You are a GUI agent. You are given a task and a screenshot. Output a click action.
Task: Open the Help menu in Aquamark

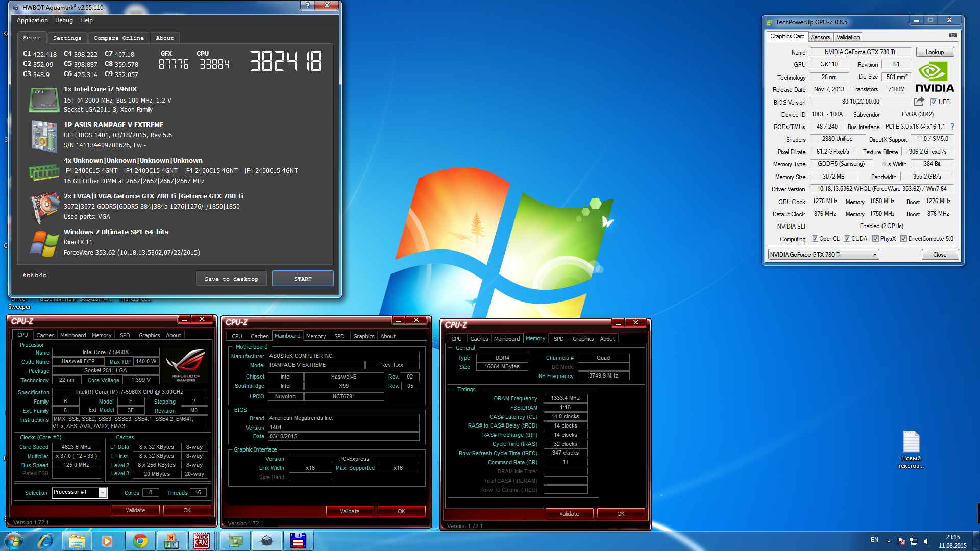coord(86,20)
